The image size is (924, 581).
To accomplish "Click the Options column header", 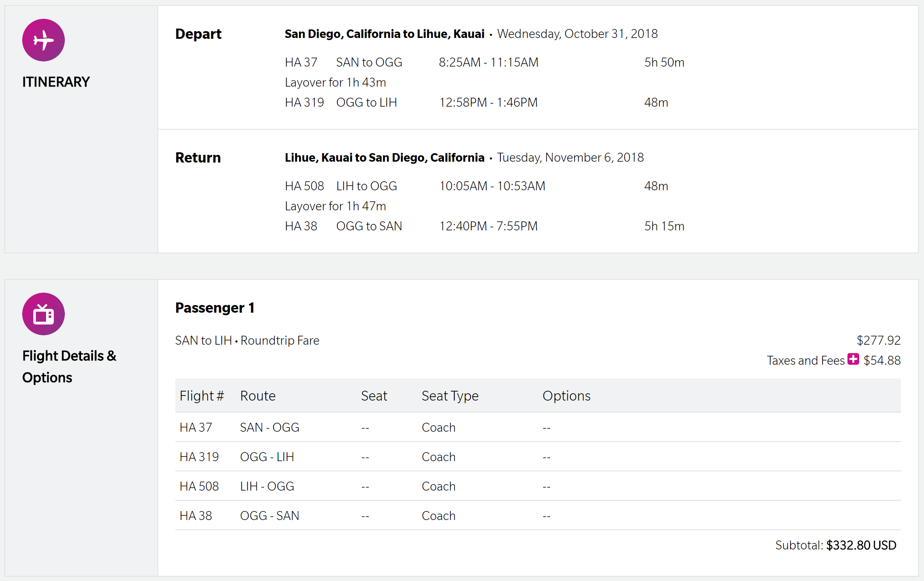I will click(567, 396).
